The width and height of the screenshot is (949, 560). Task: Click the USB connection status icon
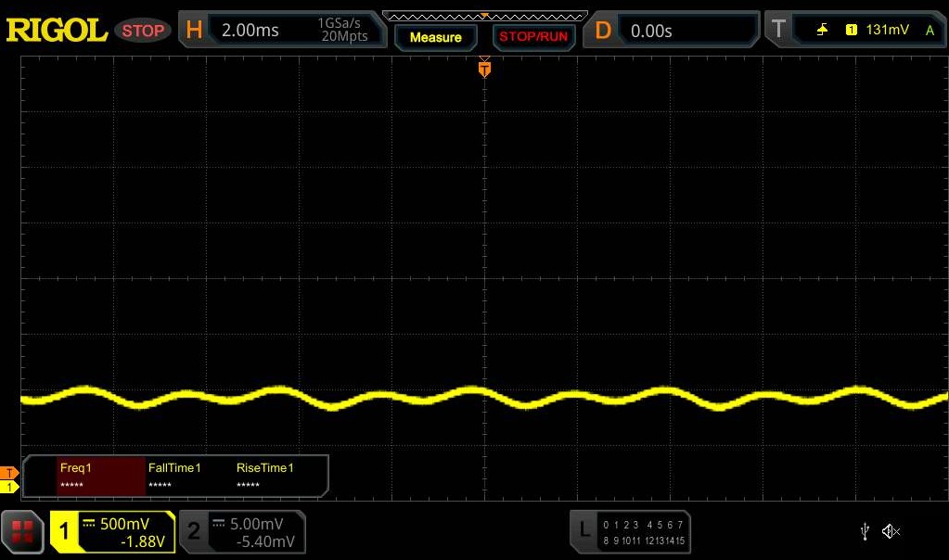click(865, 531)
